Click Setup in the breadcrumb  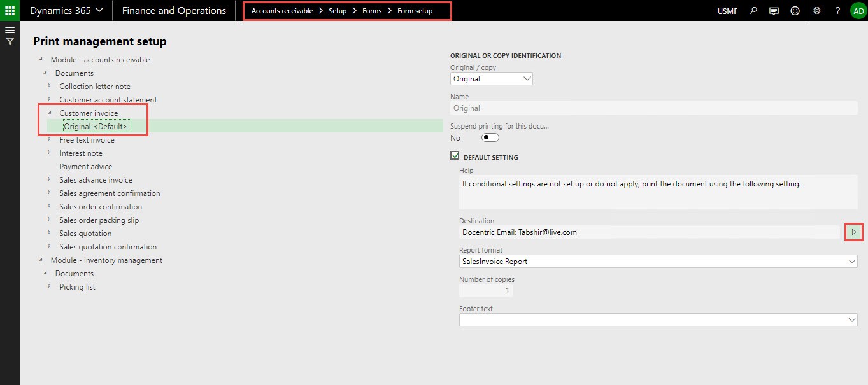(338, 11)
